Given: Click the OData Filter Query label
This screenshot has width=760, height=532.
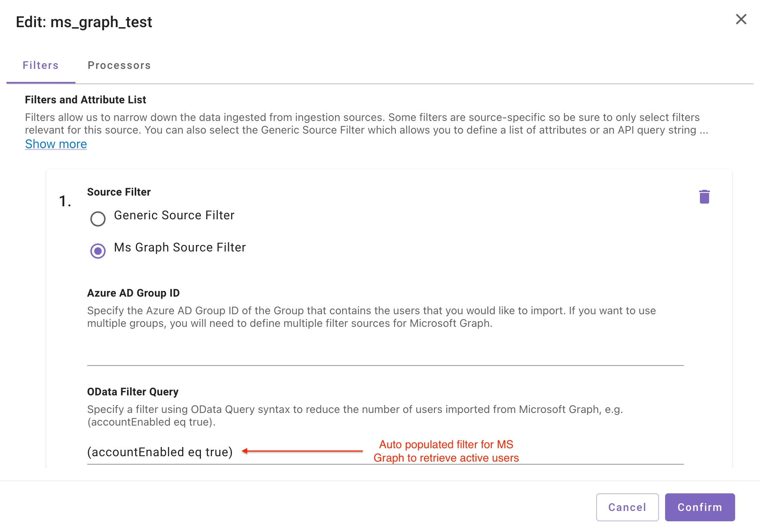Looking at the screenshot, I should pos(133,392).
